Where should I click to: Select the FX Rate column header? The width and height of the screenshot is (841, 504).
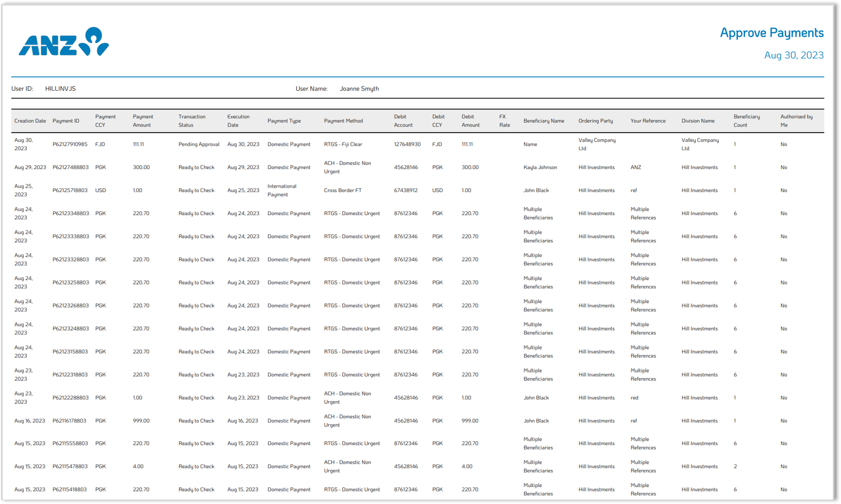coord(504,121)
